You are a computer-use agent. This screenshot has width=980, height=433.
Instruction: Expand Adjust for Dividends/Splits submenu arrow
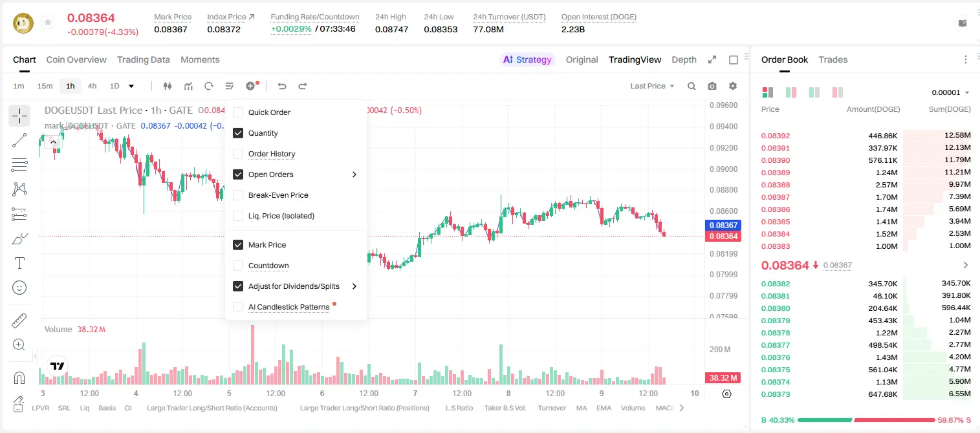354,286
